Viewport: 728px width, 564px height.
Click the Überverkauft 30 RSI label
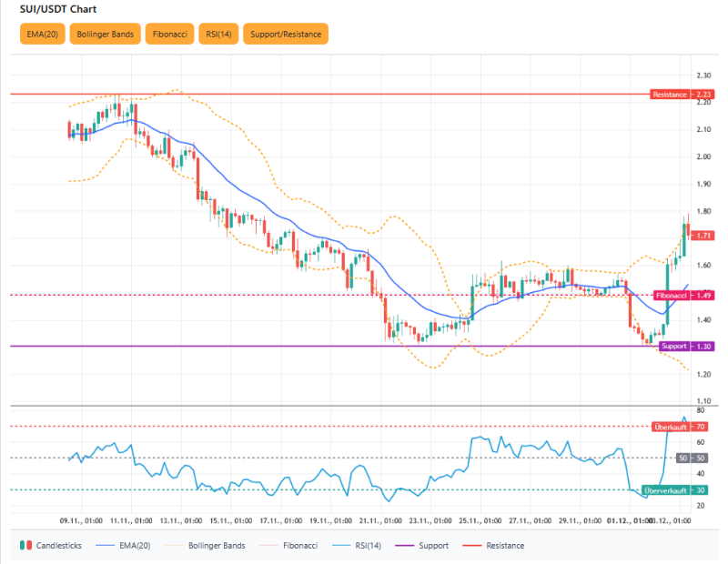[x=673, y=490]
